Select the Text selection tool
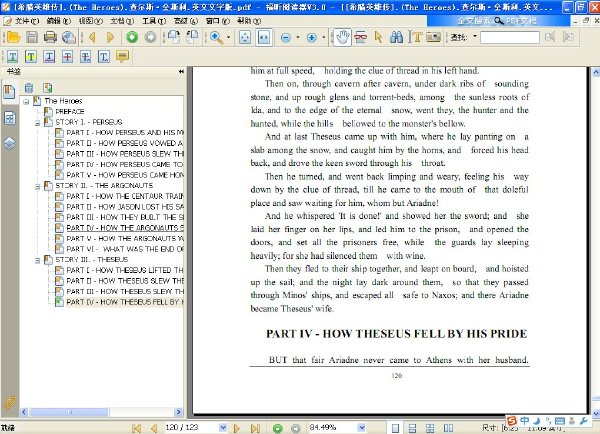The width and height of the screenshot is (600, 434). point(415,37)
